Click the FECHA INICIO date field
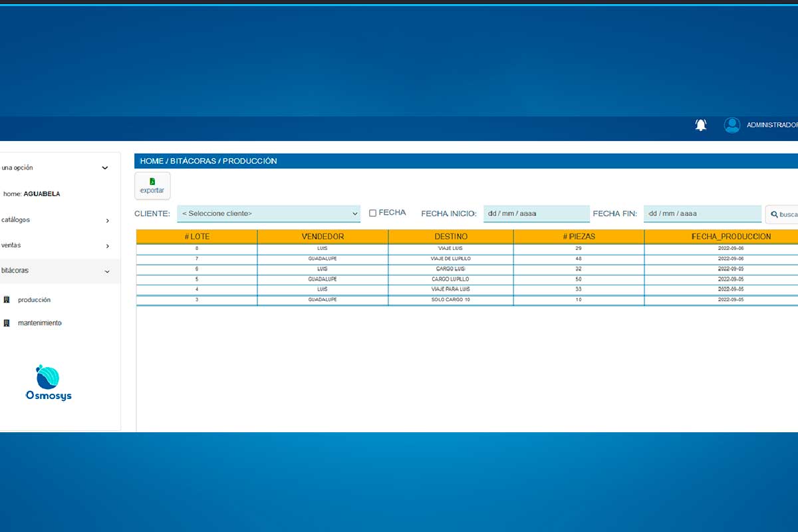The height and width of the screenshot is (532, 798). tap(537, 213)
